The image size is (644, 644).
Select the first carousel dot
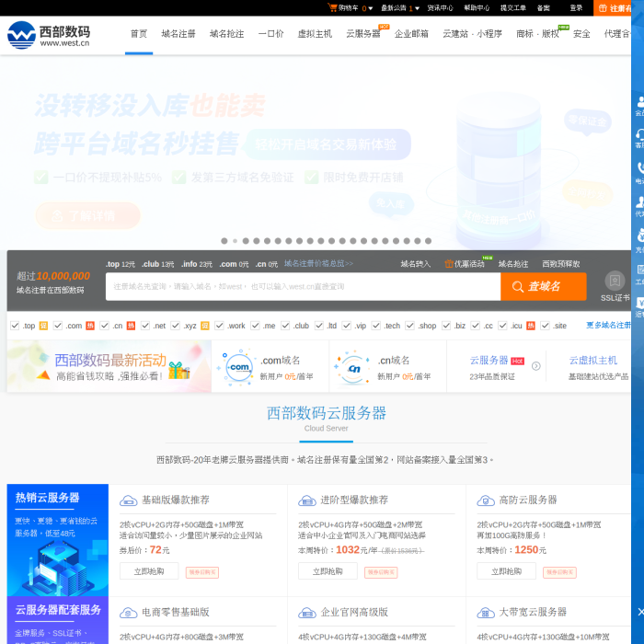pos(224,241)
